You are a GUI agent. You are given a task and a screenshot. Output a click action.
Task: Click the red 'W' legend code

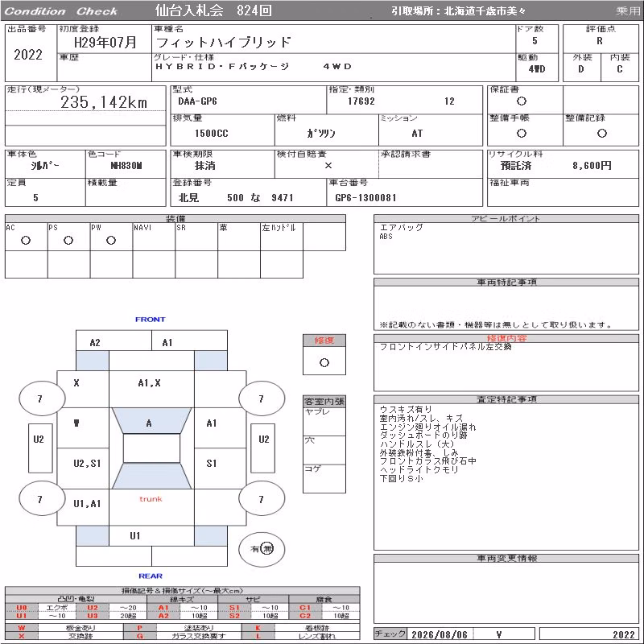22,628
